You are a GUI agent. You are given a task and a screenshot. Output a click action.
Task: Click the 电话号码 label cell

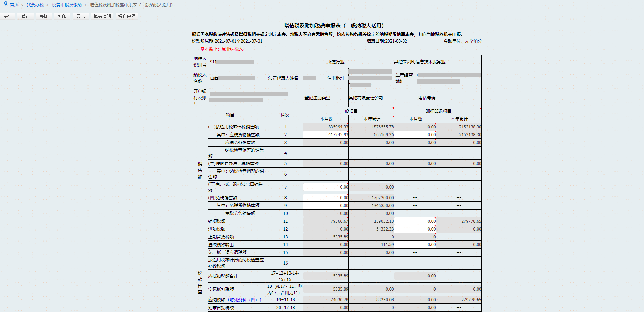pyautogui.click(x=427, y=98)
